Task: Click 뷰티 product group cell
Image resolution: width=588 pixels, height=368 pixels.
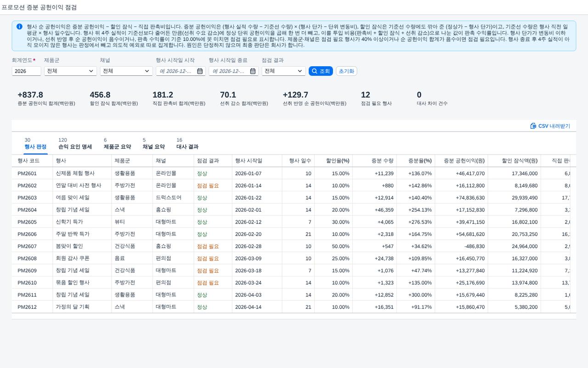Action: 119,222
